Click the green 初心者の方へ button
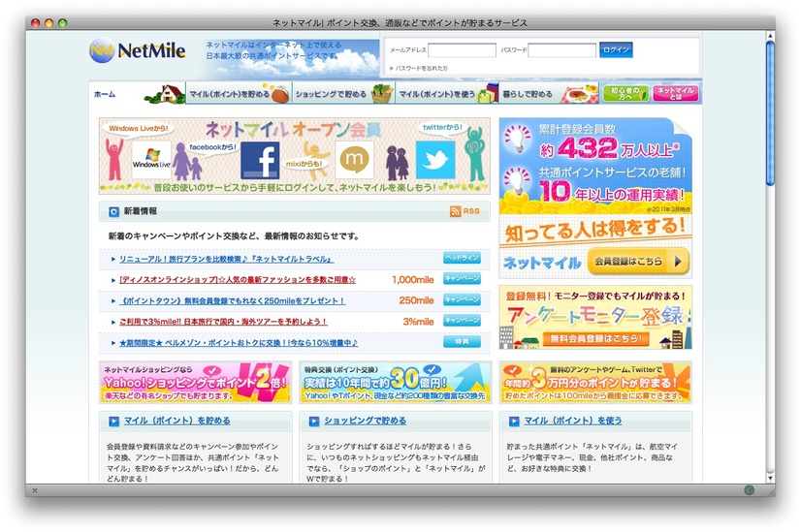801x532 pixels. tap(625, 93)
